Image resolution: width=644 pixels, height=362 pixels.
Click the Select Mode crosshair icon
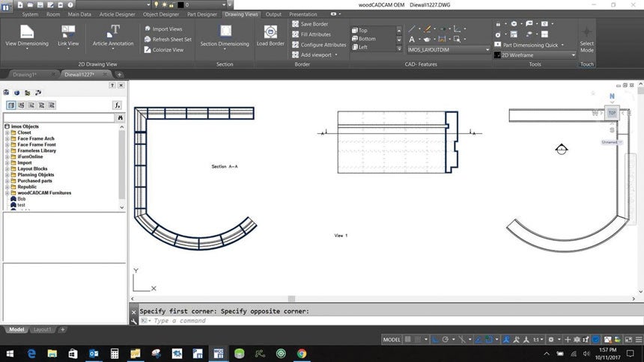pyautogui.click(x=586, y=31)
